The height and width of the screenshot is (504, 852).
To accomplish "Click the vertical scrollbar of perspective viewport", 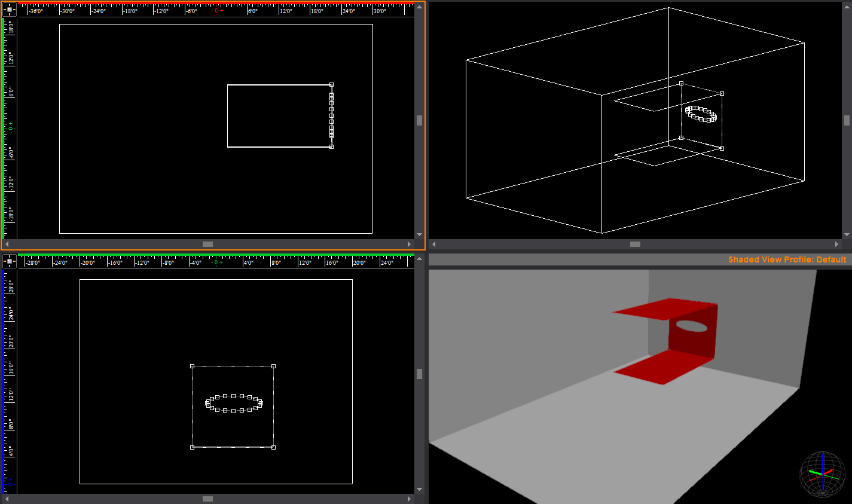I will [847, 120].
